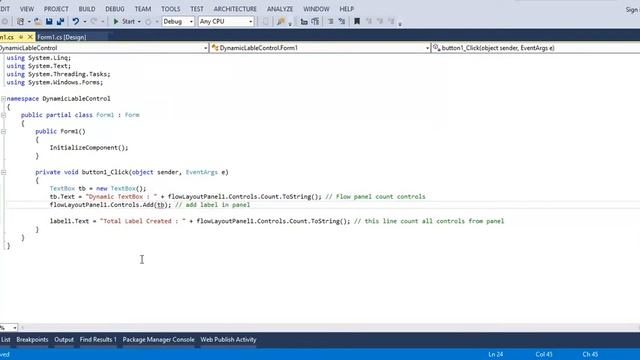Open the ANALYZE menu
Viewport: 640px width, 360px height.
(x=280, y=9)
